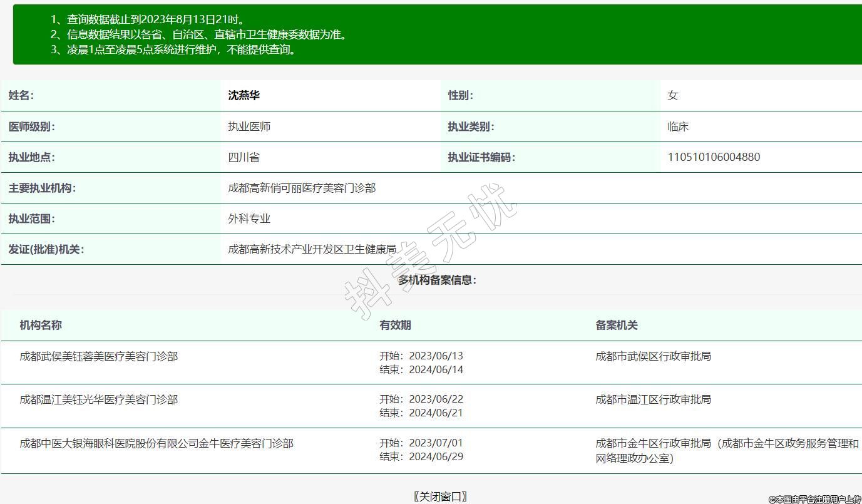Click the 外科专业 practice scope value
The width and height of the screenshot is (862, 504).
coord(249,219)
